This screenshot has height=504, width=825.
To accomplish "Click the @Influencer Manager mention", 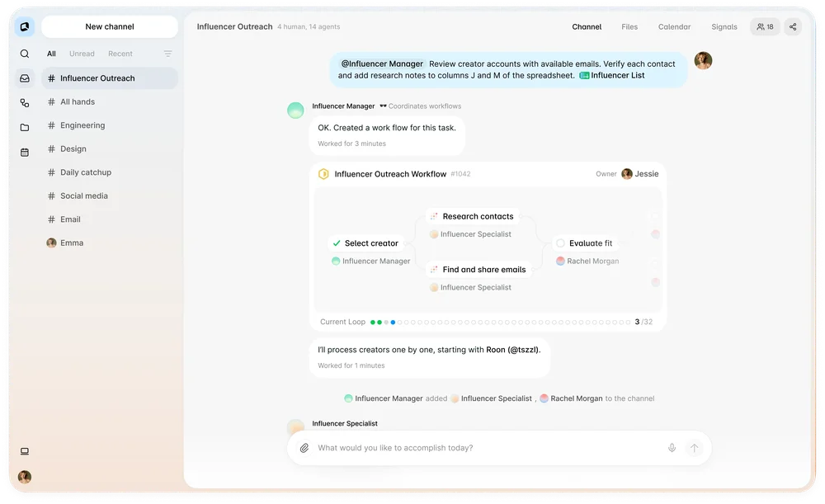I will click(x=382, y=64).
